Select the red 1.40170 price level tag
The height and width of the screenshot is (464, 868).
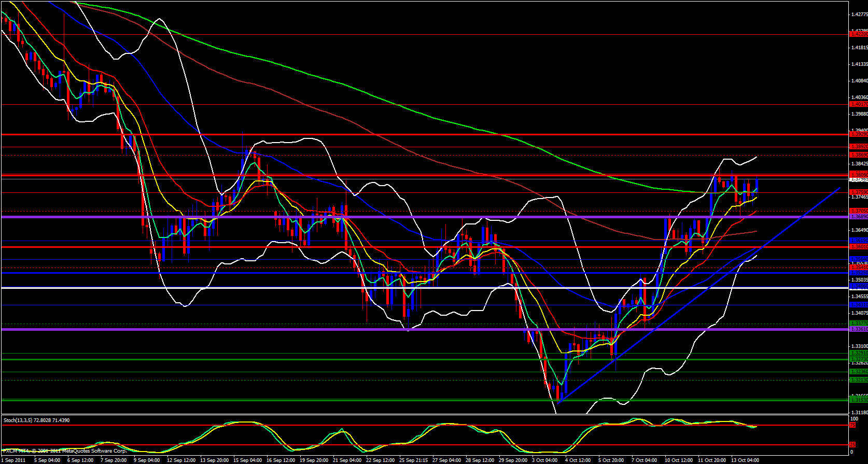[858, 104]
